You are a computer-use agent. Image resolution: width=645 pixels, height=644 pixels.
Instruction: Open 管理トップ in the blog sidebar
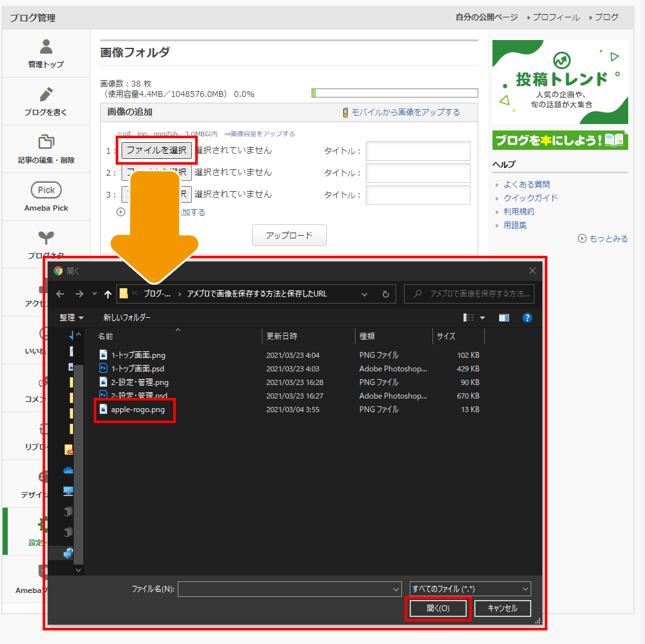(46, 54)
